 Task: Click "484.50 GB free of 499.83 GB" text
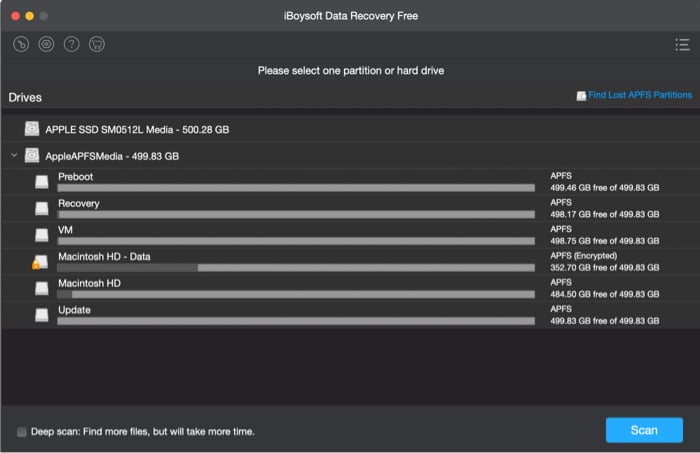(x=604, y=295)
